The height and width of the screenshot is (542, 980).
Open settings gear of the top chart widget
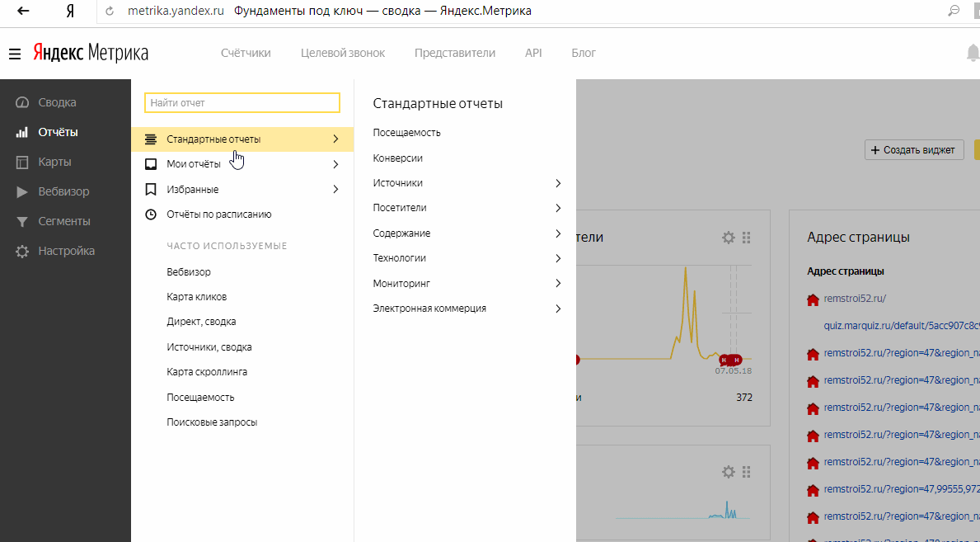point(728,238)
